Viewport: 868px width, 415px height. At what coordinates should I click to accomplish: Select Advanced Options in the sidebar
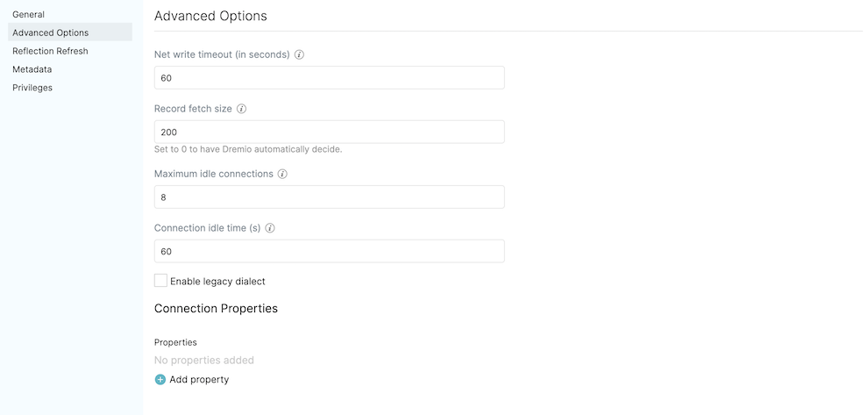click(50, 32)
